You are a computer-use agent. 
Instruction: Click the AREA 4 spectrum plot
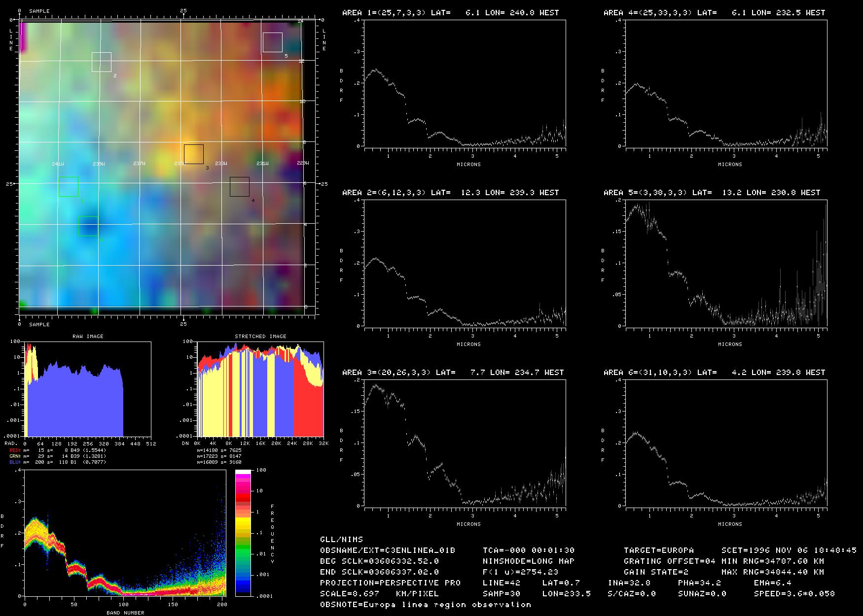pos(726,84)
